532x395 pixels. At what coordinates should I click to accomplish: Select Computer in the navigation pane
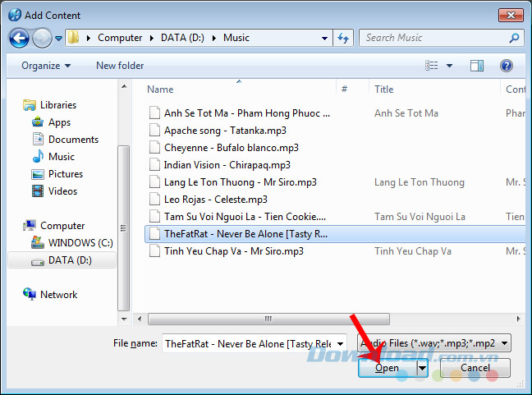click(x=53, y=226)
